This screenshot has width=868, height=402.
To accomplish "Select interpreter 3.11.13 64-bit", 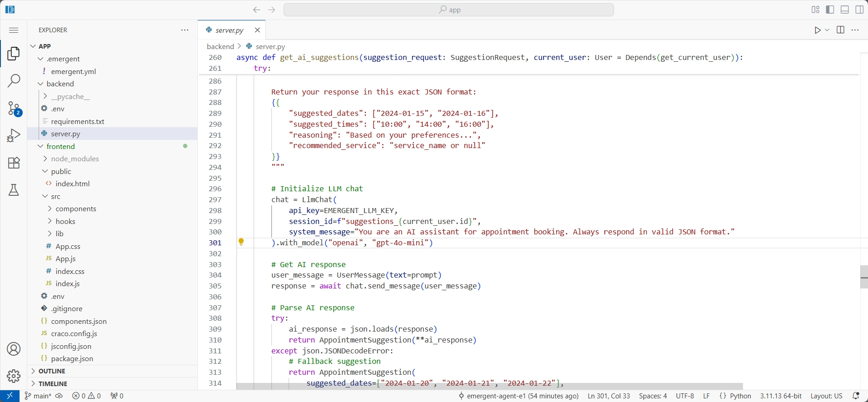I will click(x=781, y=396).
